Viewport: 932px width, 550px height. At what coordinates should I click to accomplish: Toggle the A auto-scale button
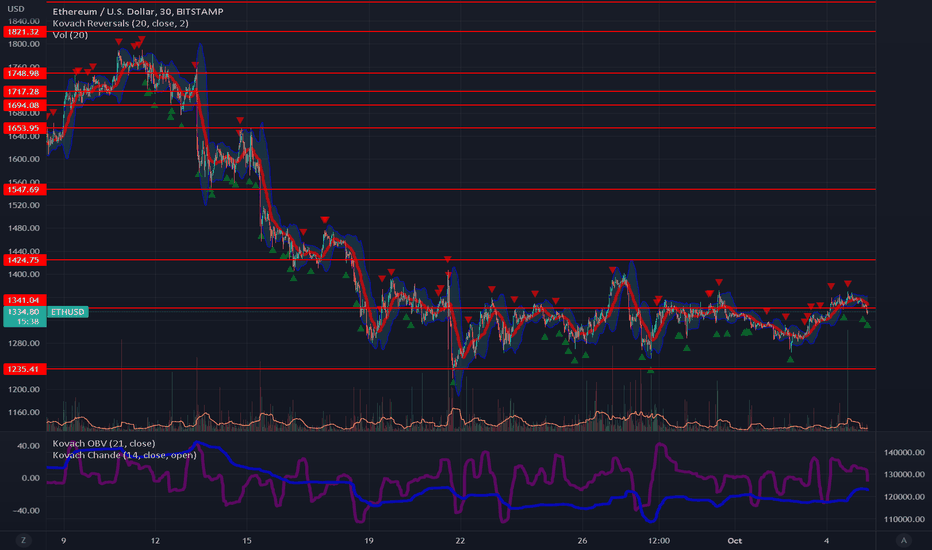pos(904,540)
